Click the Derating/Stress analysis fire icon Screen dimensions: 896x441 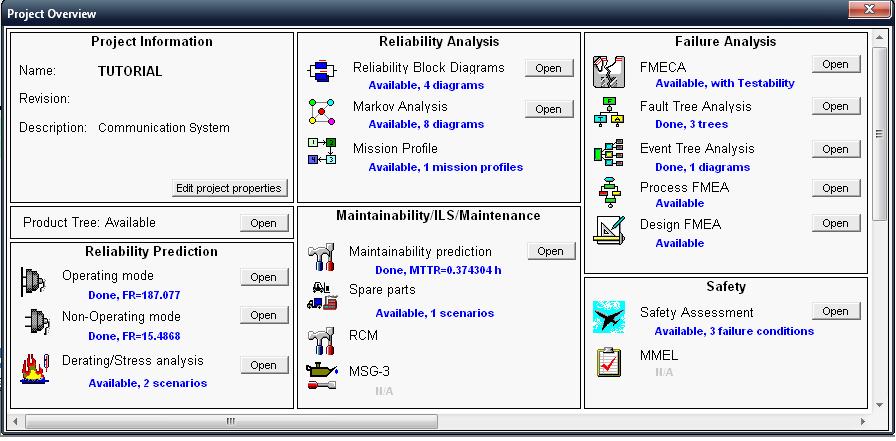pyautogui.click(x=35, y=368)
